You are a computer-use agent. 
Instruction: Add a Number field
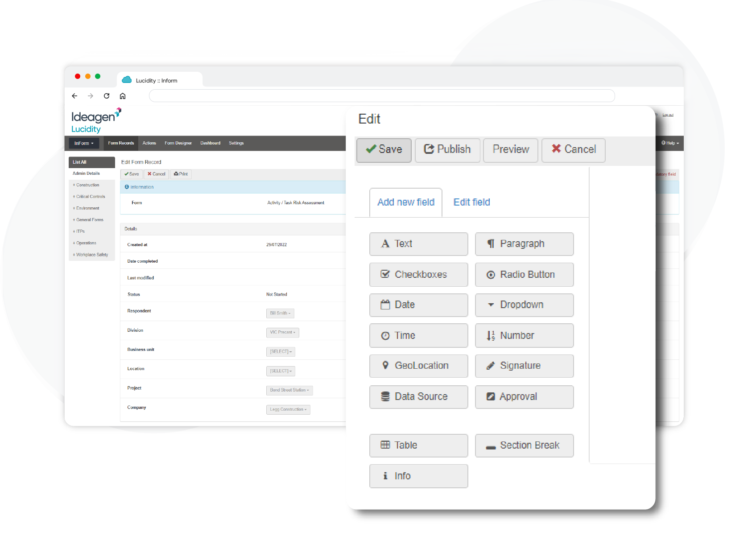[524, 335]
